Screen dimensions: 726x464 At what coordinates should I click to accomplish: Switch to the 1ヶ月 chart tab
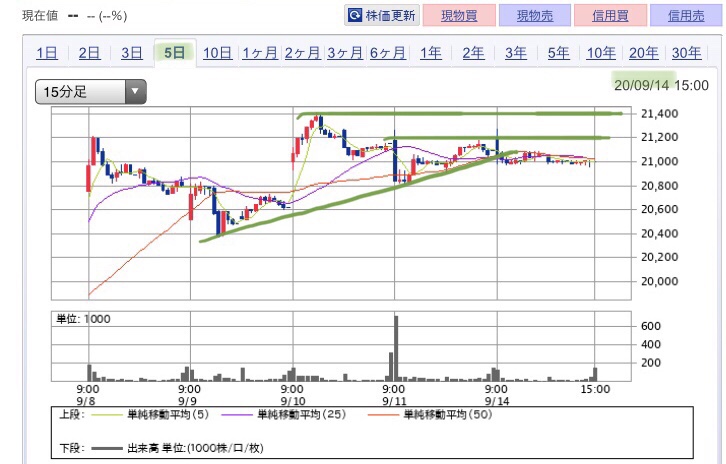click(260, 53)
